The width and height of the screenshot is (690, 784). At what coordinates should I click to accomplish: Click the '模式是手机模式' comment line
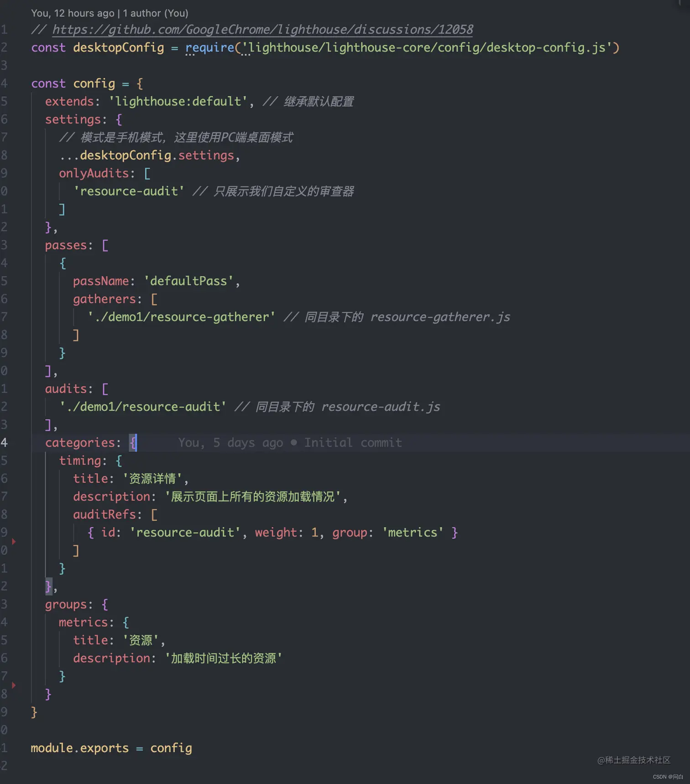[176, 137]
